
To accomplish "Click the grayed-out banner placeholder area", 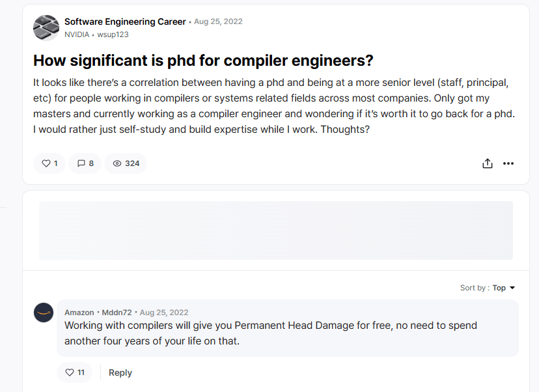I will [x=275, y=231].
